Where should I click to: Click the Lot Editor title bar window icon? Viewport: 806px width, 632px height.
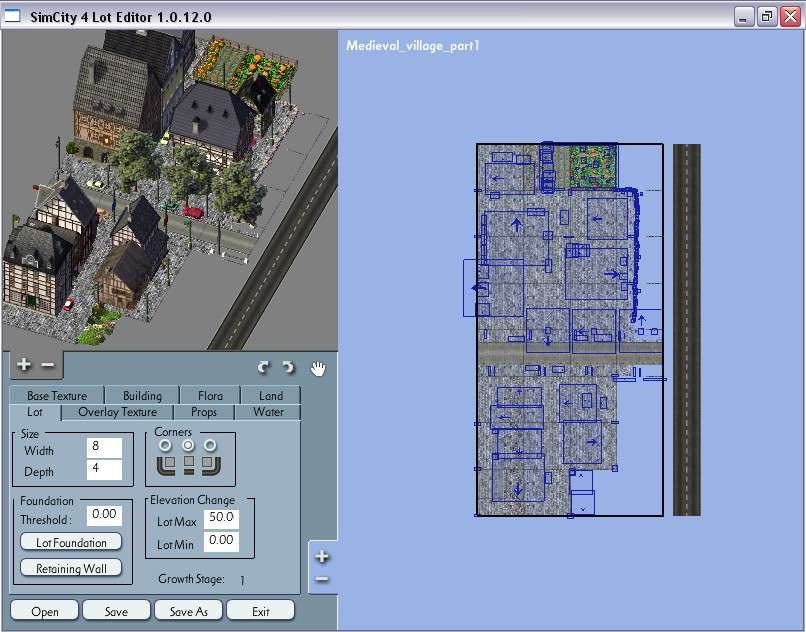click(x=12, y=16)
